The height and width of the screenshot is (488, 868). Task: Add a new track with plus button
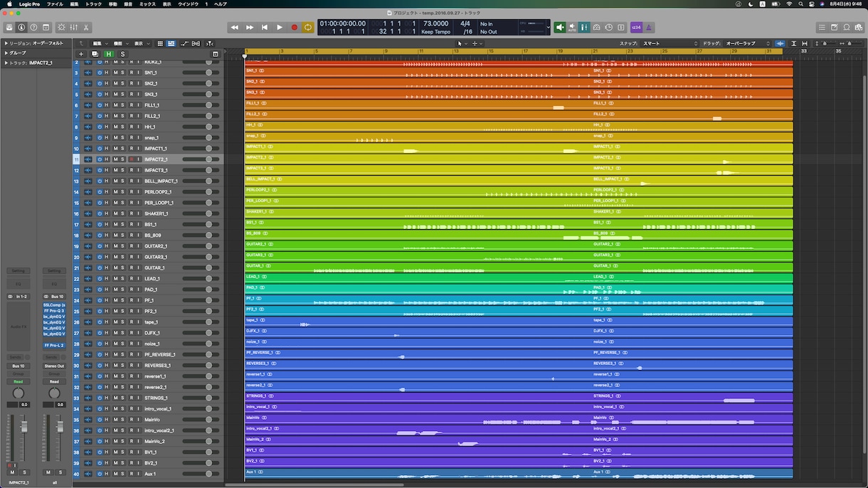point(81,54)
